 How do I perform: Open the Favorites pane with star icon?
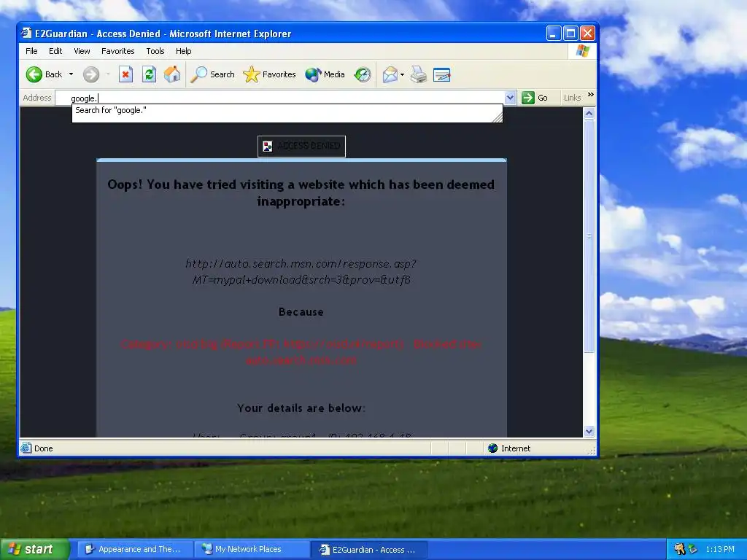269,74
